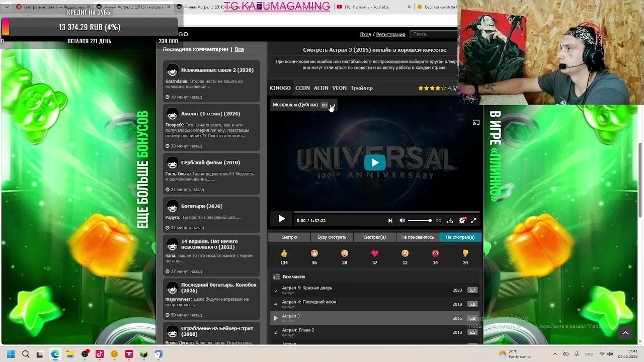Click the thumbs-down reaction with 34

pyautogui.click(x=465, y=253)
